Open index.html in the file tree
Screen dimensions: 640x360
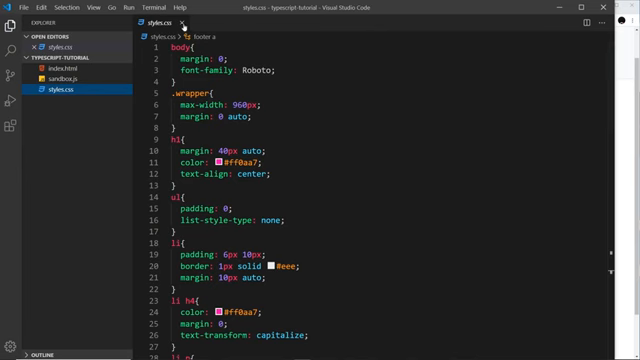77,69
